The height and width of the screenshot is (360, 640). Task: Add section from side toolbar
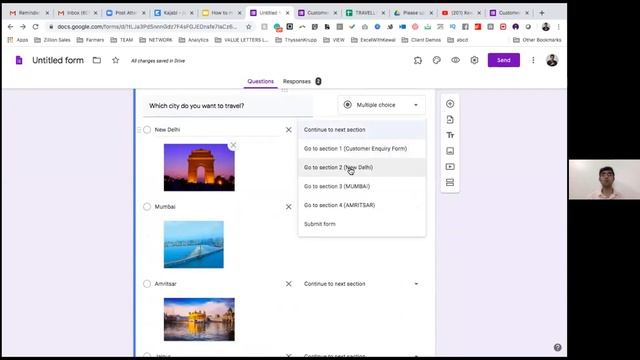click(450, 182)
